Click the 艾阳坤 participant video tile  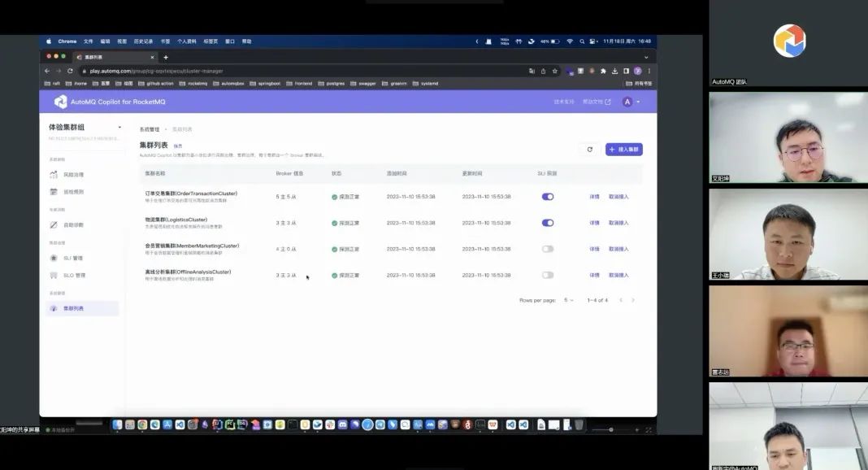click(788, 137)
